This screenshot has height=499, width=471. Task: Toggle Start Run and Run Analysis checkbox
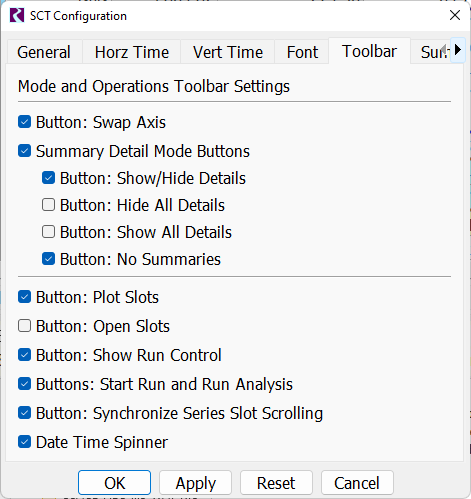pos(25,384)
